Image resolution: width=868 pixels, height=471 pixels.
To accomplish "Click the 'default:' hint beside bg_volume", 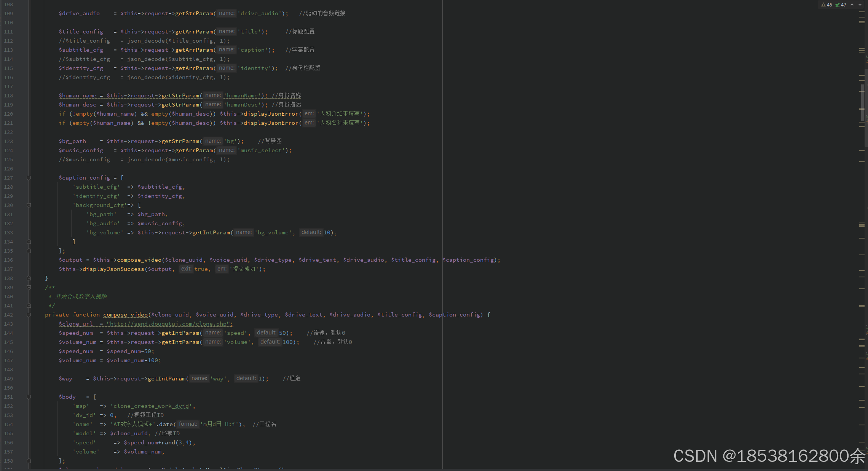I will pos(311,232).
